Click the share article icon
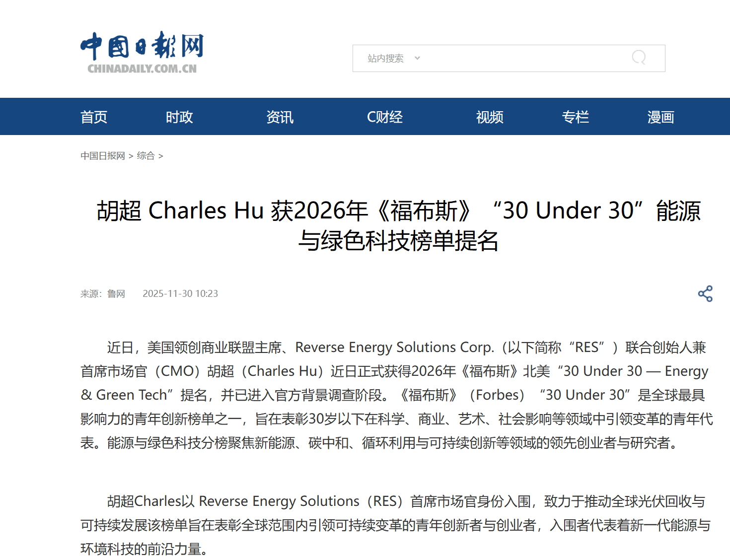730x560 pixels. tap(705, 293)
